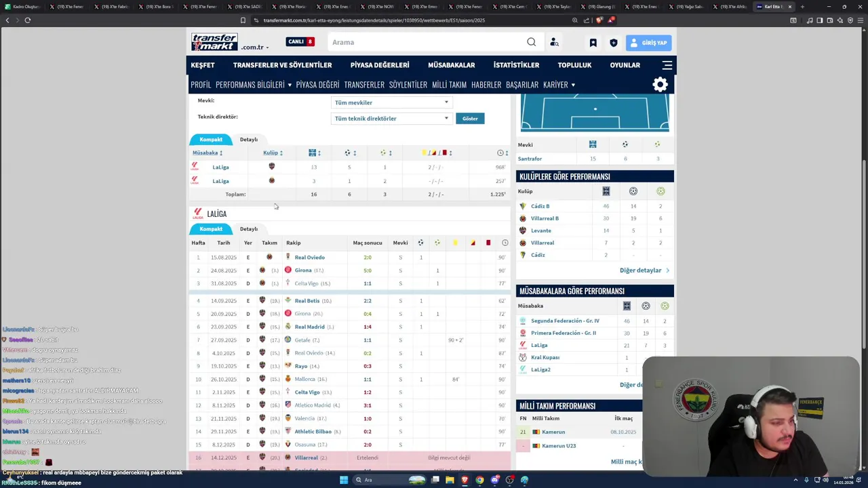868x488 pixels.
Task: Click the Göster button
Action: (470, 119)
